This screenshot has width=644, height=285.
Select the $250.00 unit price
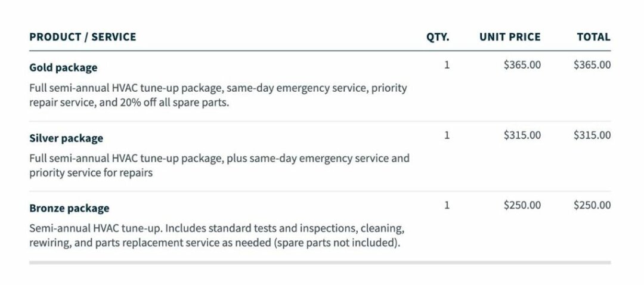coord(522,205)
